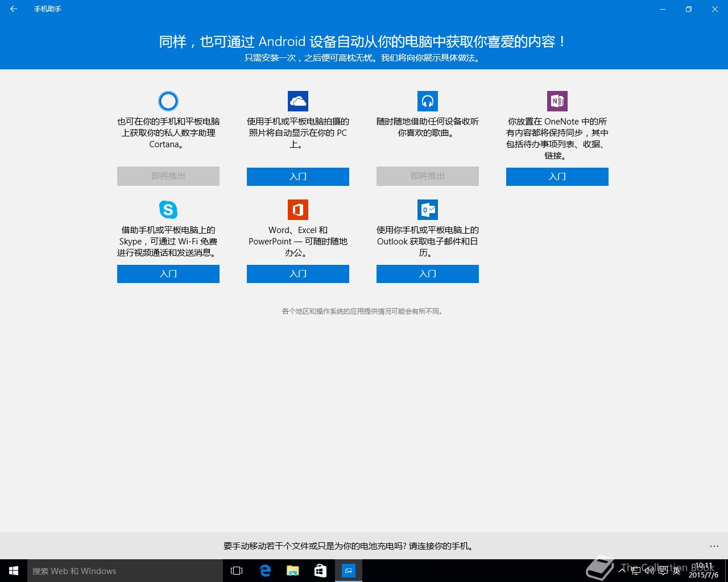Click the 只需安装一次 subtitle text
The height and width of the screenshot is (582, 728).
tap(363, 58)
